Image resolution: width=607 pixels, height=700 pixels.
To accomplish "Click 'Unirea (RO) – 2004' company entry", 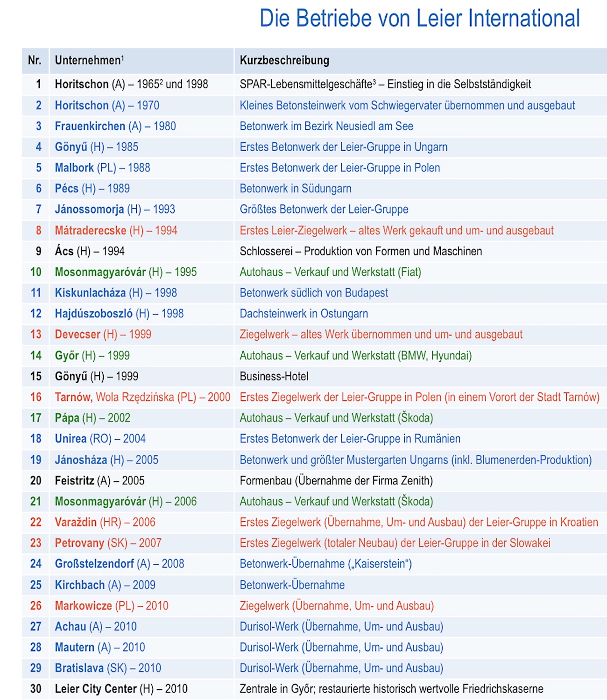I will point(100,439).
